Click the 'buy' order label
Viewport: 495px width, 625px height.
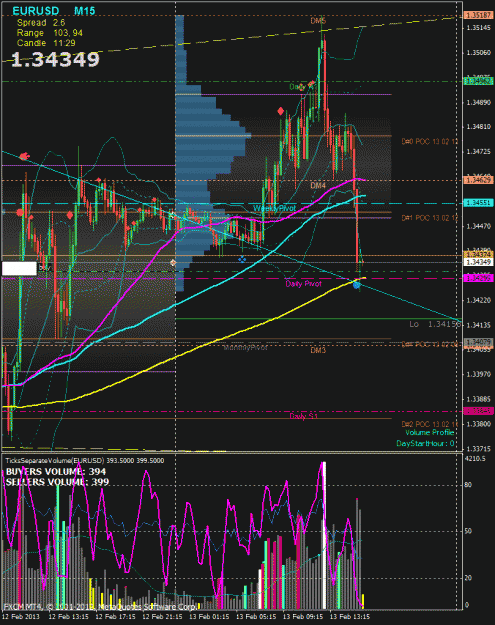click(x=45, y=268)
